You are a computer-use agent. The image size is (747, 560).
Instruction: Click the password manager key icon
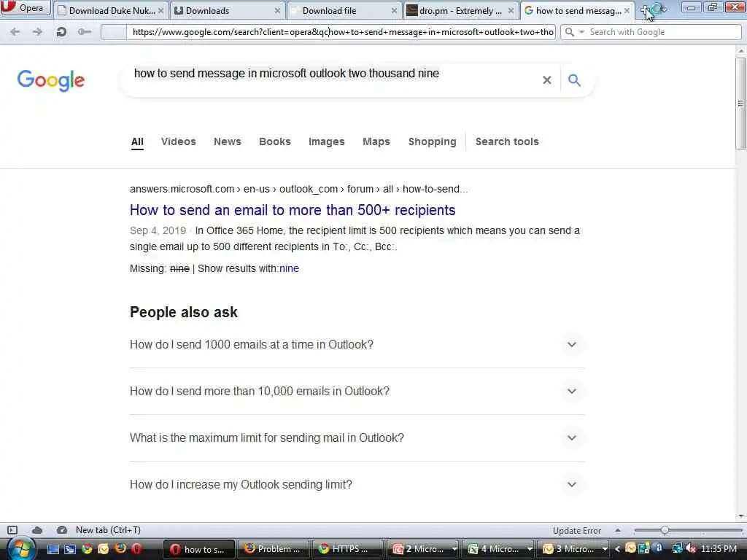point(85,32)
